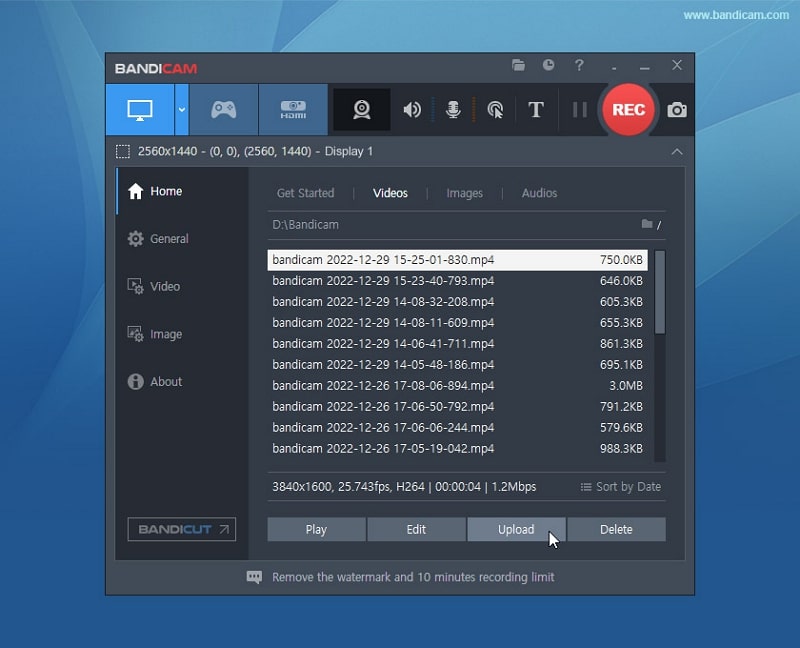Click the pause recording icon
This screenshot has width=800, height=648.
(x=578, y=110)
